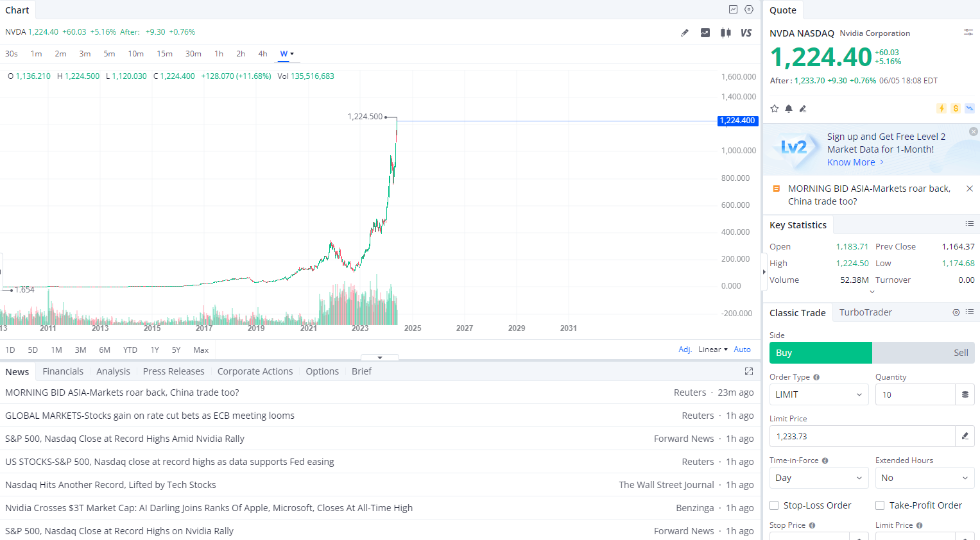Click the 1,224.400 current price axis marker

coord(737,121)
